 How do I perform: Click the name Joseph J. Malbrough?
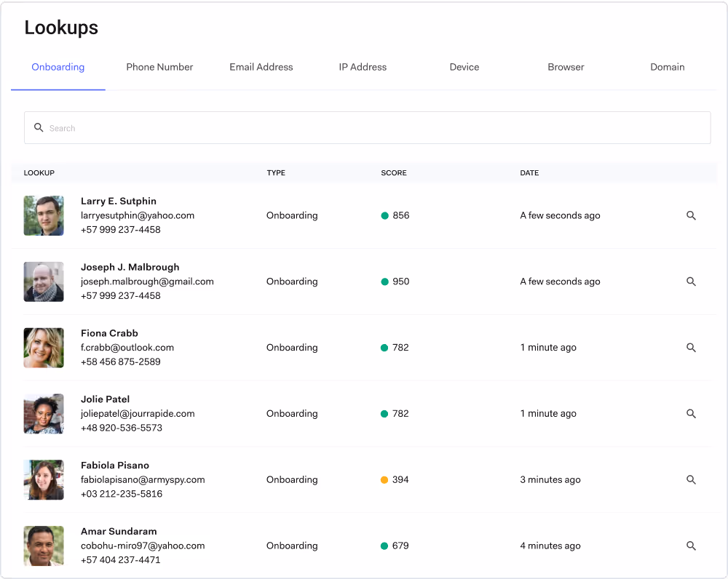130,267
